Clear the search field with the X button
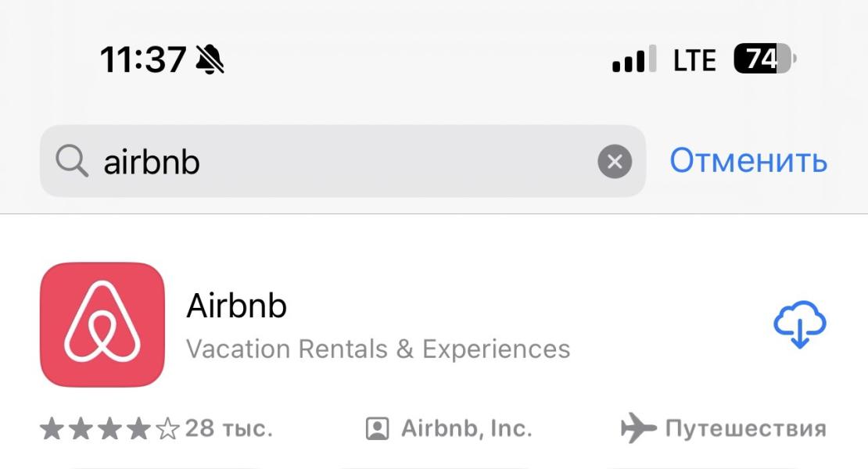The height and width of the screenshot is (469, 868). point(615,162)
